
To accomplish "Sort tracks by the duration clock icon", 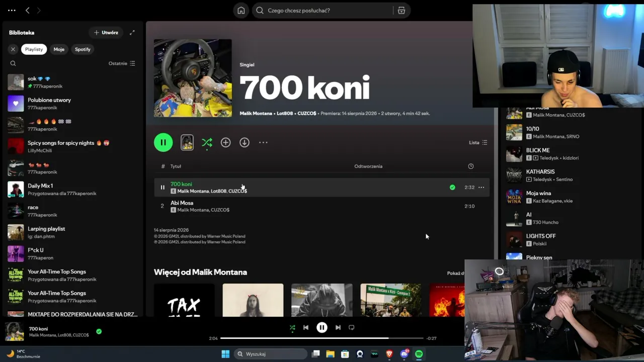I will [x=471, y=166].
